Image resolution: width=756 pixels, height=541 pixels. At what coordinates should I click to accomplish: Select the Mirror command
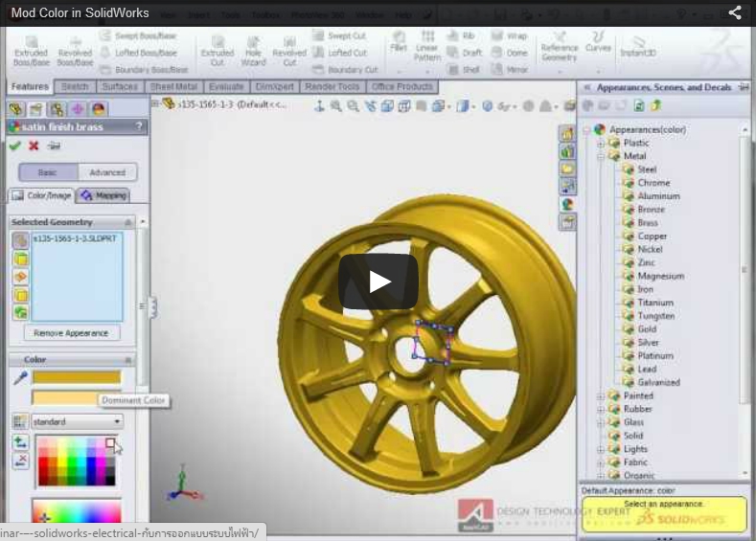[x=510, y=69]
